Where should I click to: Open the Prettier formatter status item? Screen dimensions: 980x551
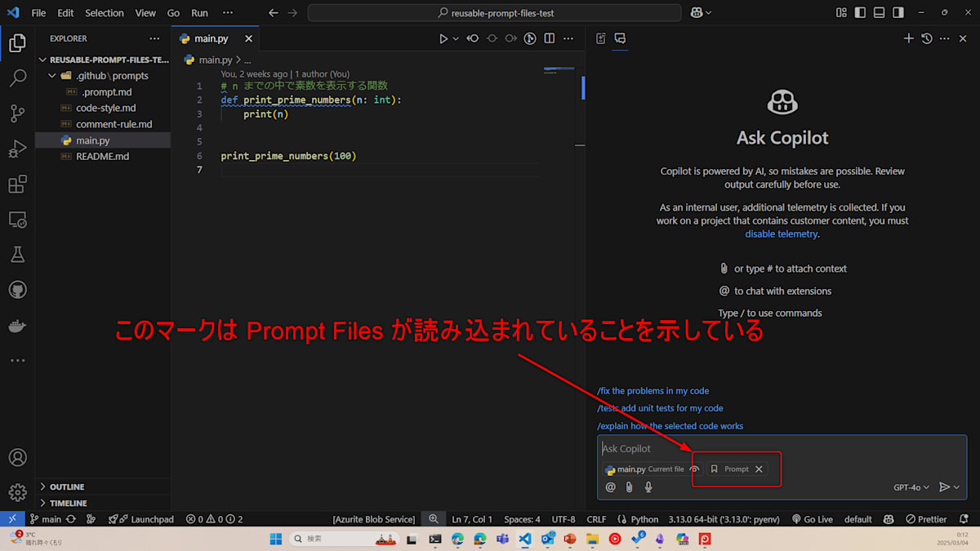click(926, 519)
